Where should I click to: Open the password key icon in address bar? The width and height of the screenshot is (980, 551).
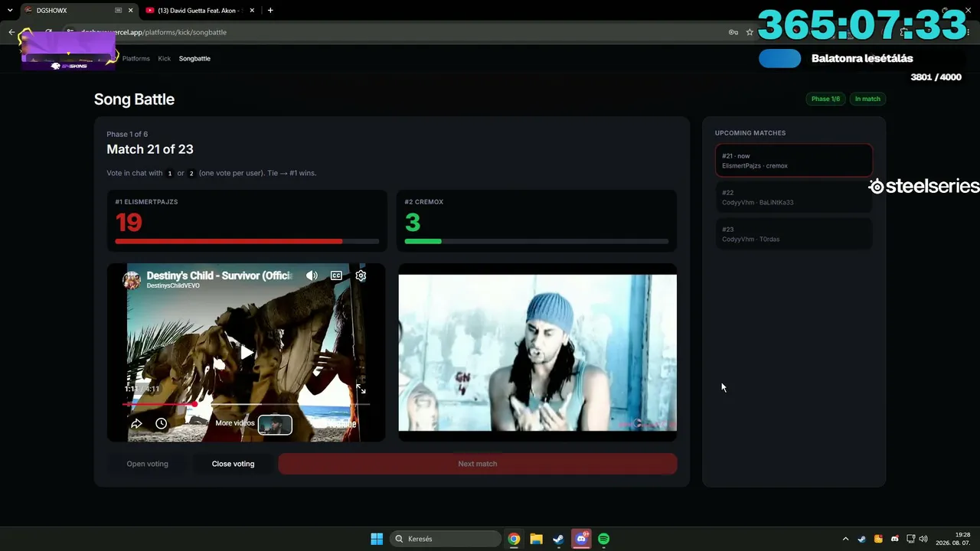click(733, 32)
